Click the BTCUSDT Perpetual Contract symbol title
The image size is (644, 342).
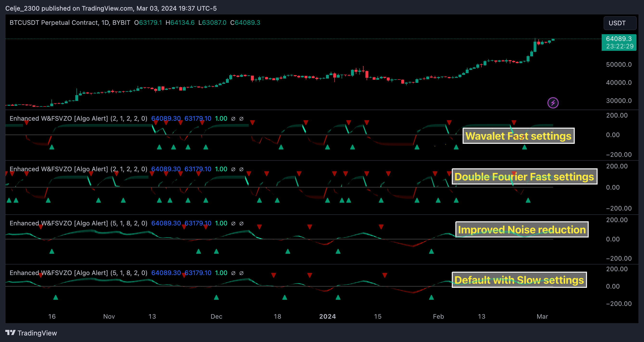70,23
